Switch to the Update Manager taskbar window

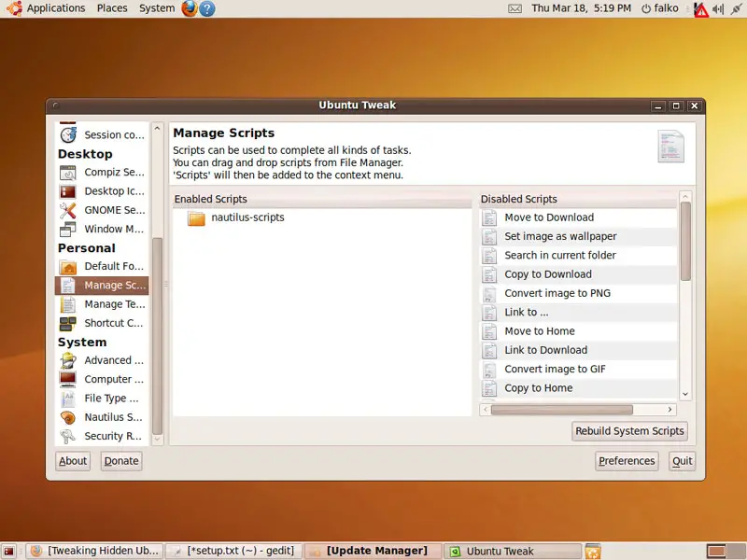pos(373,551)
